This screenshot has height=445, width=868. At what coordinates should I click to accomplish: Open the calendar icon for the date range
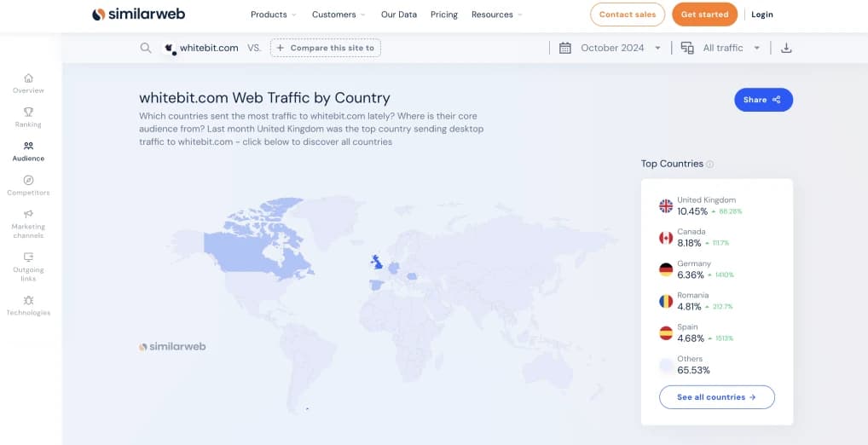pos(564,48)
